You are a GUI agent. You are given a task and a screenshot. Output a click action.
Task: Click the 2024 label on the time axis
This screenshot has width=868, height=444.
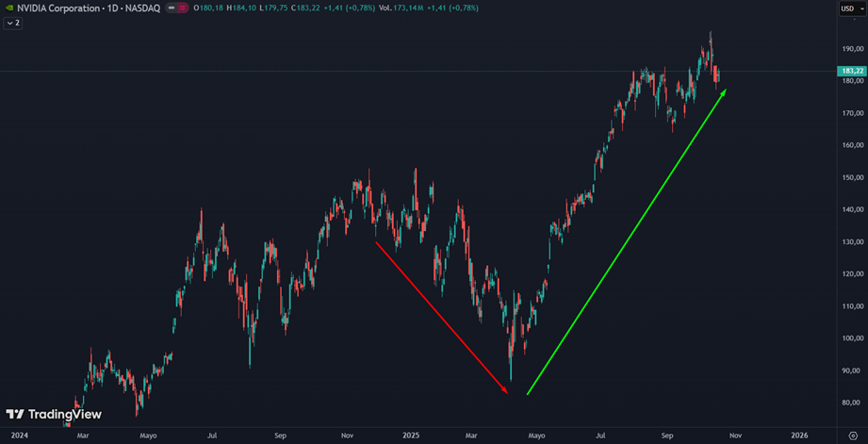point(18,436)
